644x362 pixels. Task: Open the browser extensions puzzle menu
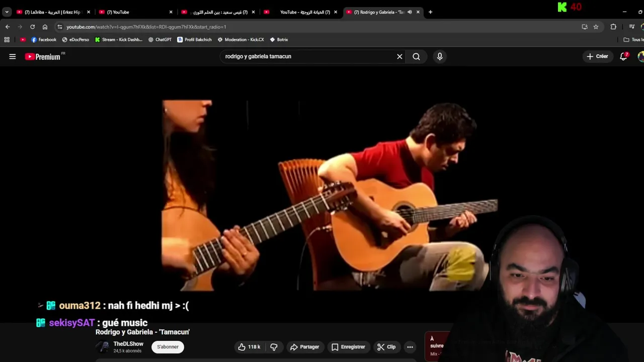(613, 27)
